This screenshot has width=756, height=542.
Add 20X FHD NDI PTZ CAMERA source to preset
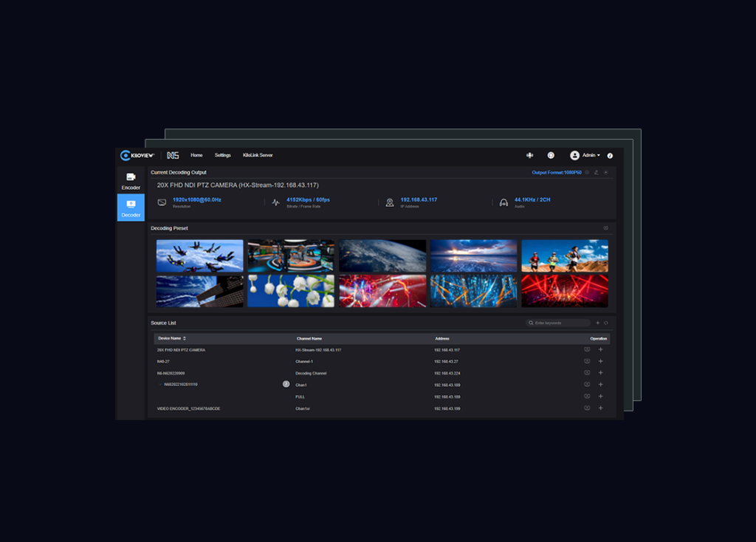pos(600,349)
